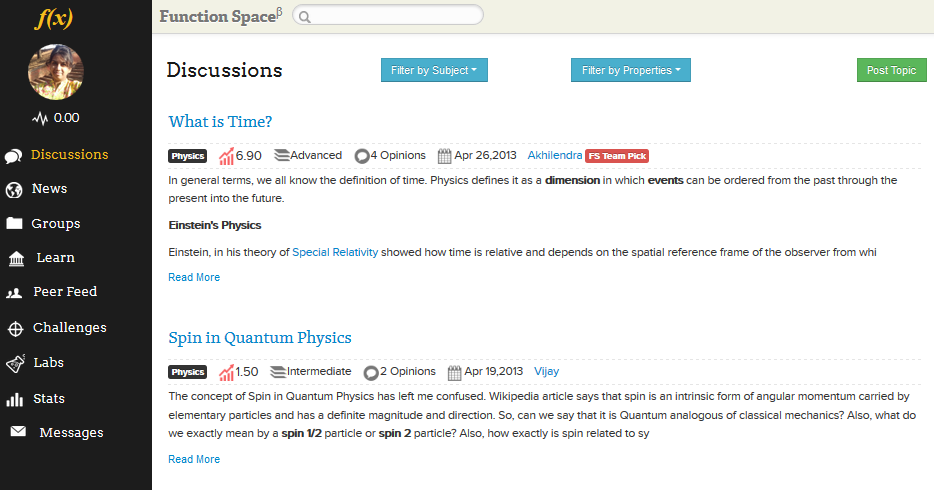
Task: Focus the search input field
Action: [x=388, y=15]
